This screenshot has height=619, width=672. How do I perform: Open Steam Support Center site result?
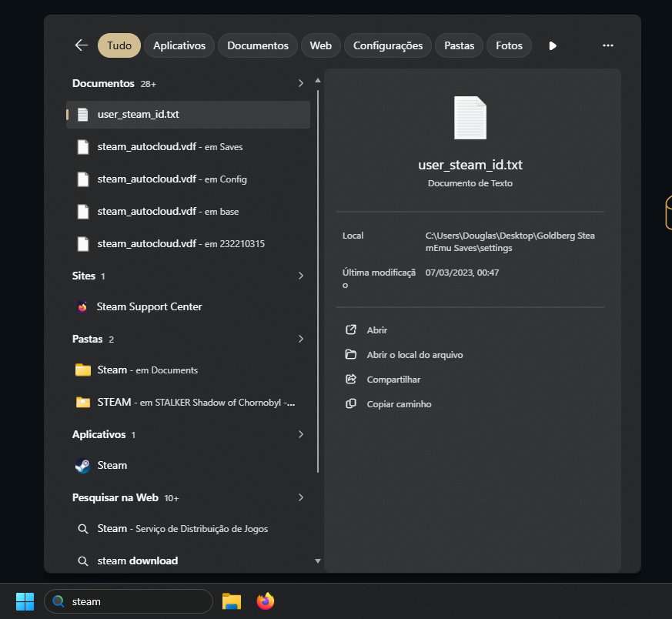[x=188, y=307]
